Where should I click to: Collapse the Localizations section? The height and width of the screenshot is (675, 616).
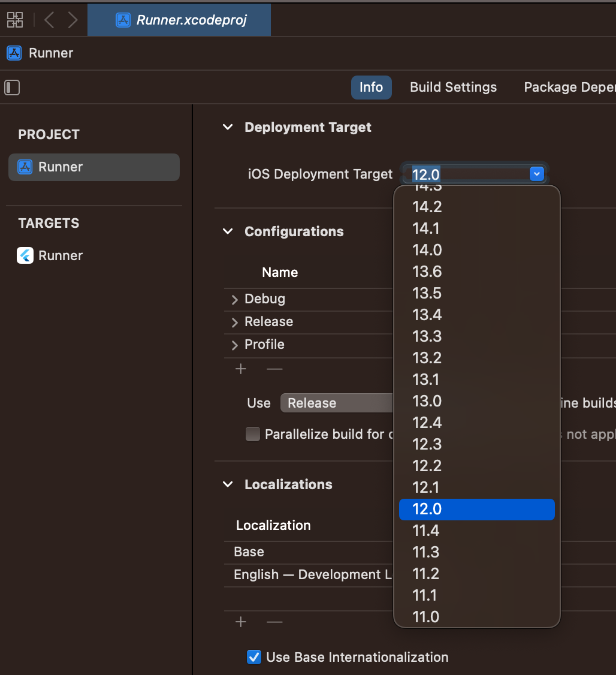pyautogui.click(x=228, y=484)
